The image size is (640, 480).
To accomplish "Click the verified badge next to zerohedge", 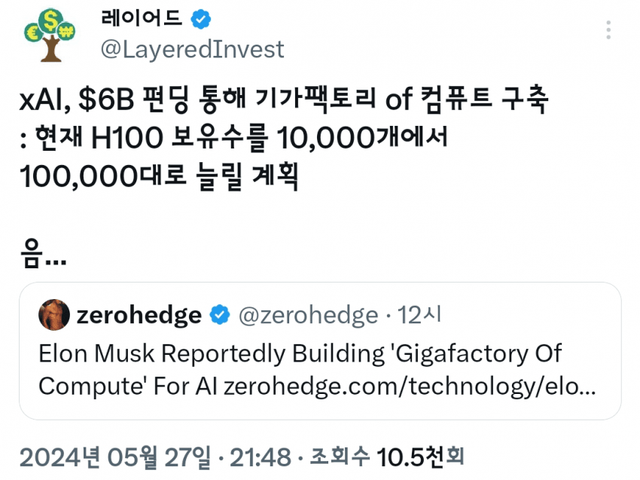I will point(217,315).
